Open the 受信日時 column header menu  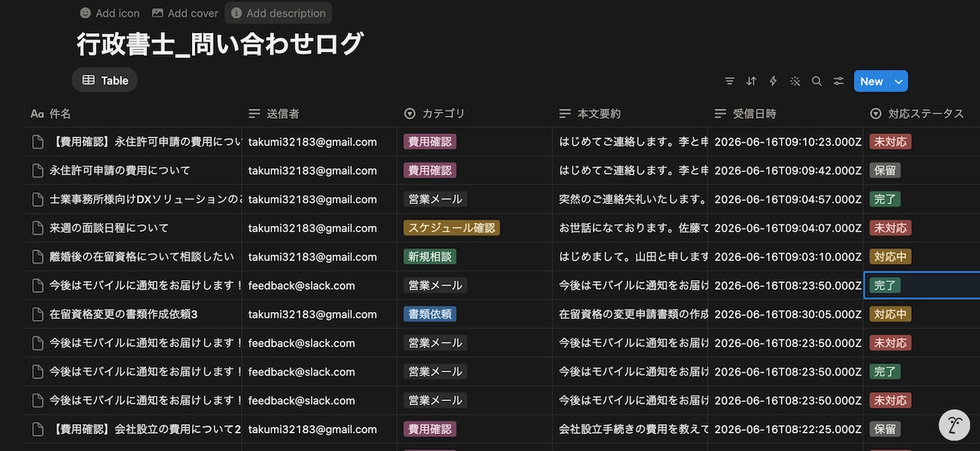[786, 113]
